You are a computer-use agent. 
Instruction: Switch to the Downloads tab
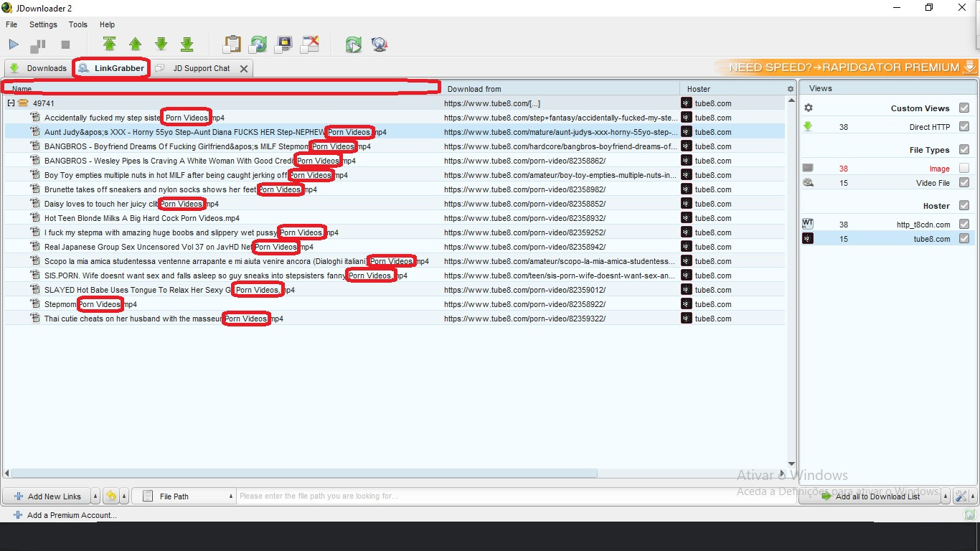pyautogui.click(x=38, y=68)
